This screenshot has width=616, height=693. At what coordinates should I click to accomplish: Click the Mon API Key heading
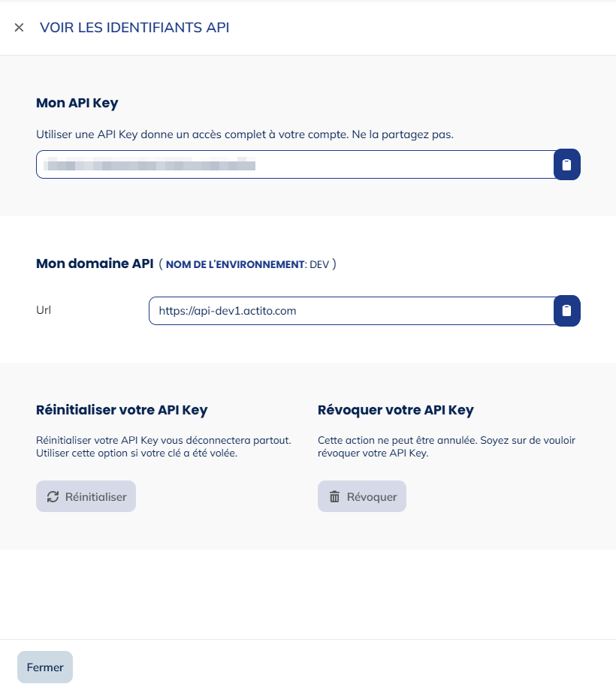(x=77, y=103)
